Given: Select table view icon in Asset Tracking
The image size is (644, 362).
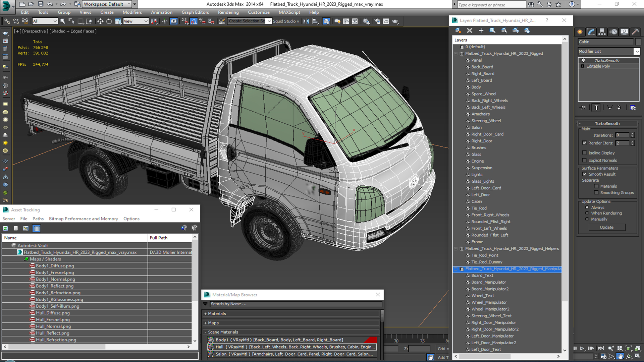Looking at the screenshot, I should point(37,228).
